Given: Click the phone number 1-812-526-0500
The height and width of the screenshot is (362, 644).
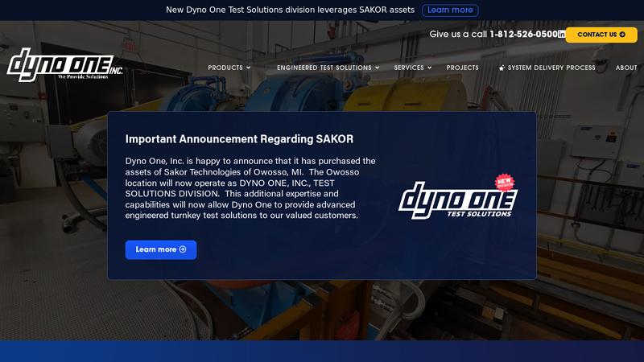Looking at the screenshot, I should (x=523, y=35).
